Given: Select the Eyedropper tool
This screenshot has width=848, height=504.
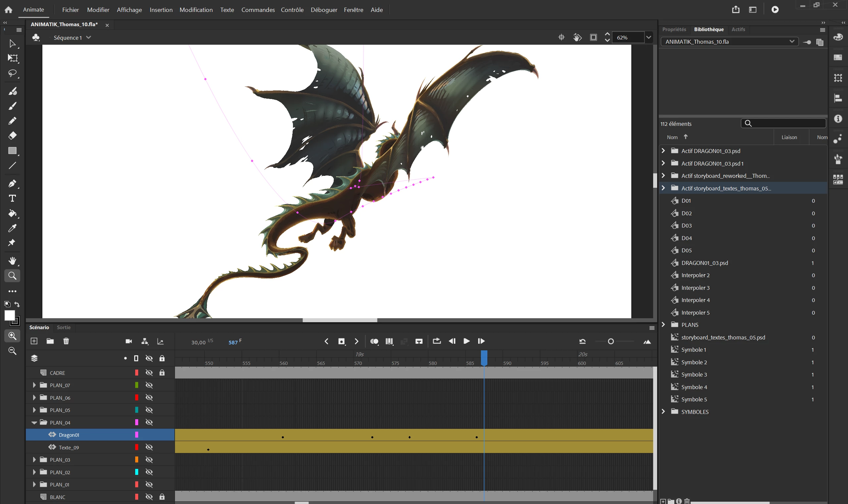Looking at the screenshot, I should pos(12,228).
